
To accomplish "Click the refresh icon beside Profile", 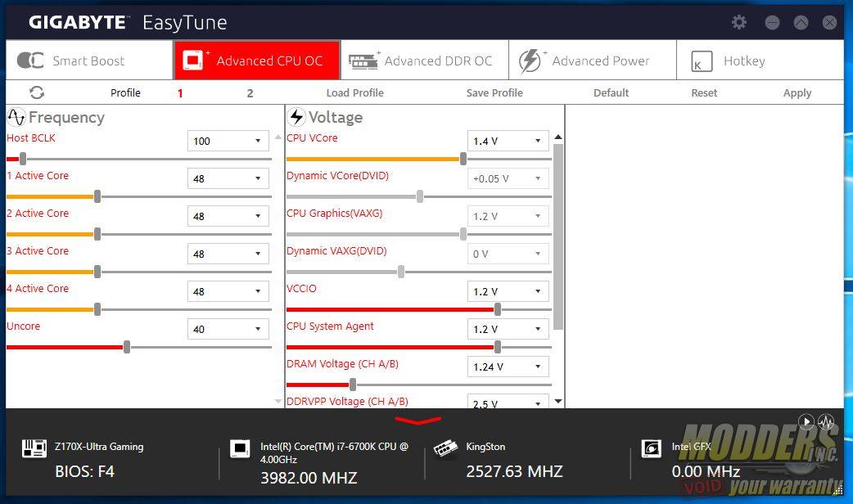I will (37, 92).
